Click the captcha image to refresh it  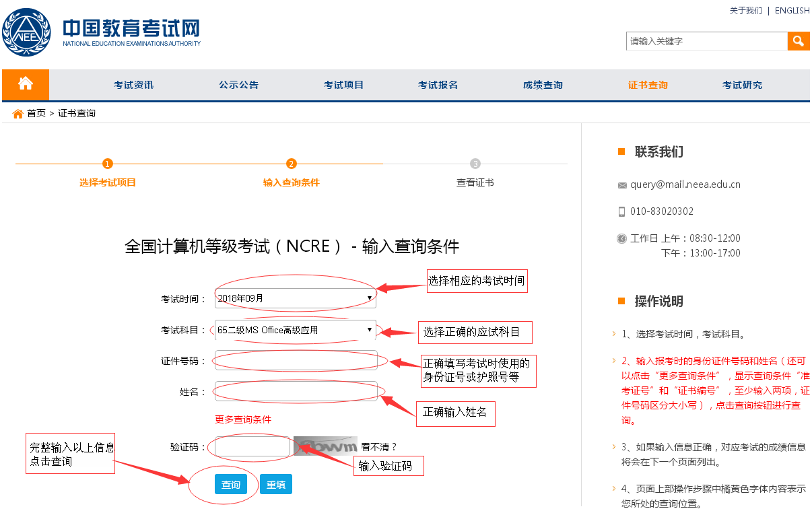pyautogui.click(x=325, y=446)
